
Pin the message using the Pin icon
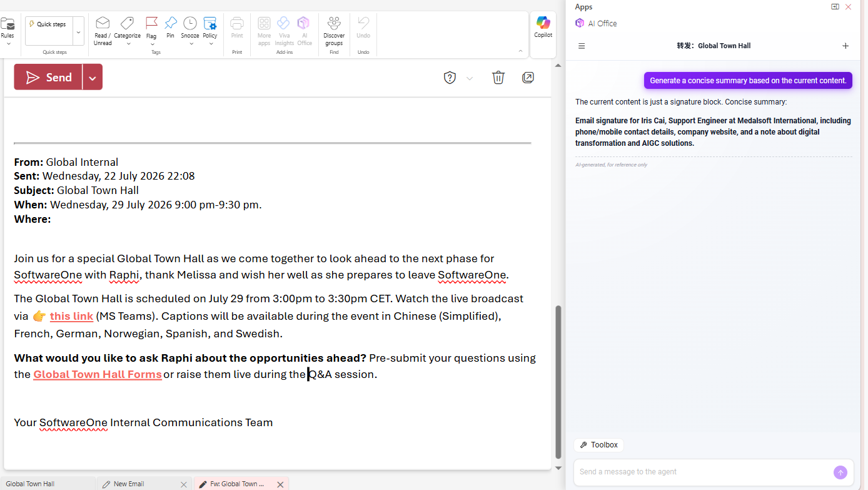[x=170, y=23]
